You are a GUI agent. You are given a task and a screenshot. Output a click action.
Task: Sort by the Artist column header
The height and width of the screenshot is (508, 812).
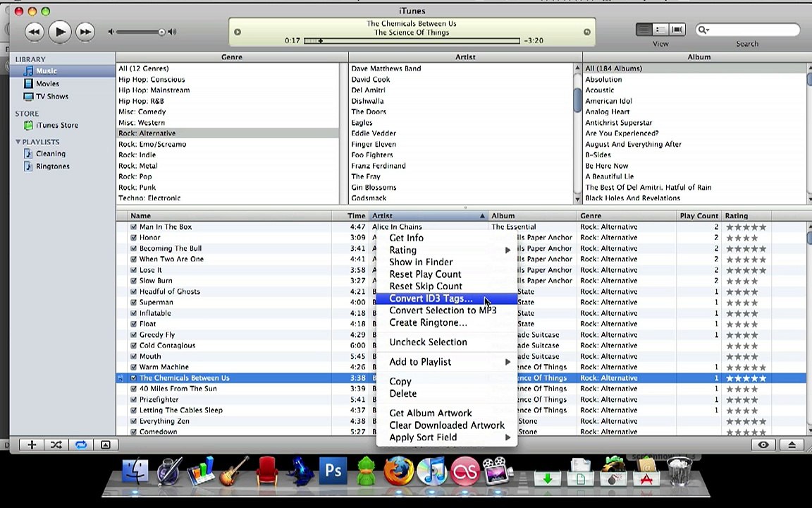pos(429,216)
